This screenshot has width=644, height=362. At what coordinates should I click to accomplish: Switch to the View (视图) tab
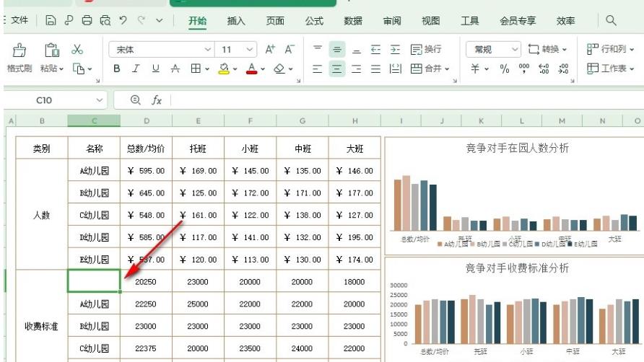[x=431, y=20]
